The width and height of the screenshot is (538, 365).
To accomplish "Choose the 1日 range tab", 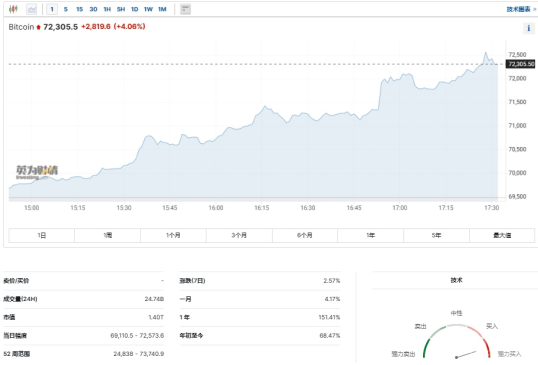I will point(42,235).
